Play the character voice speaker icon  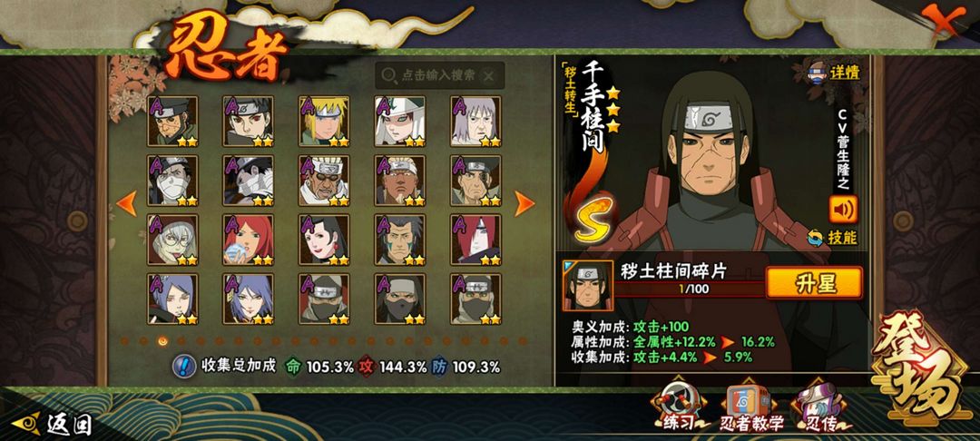843,210
